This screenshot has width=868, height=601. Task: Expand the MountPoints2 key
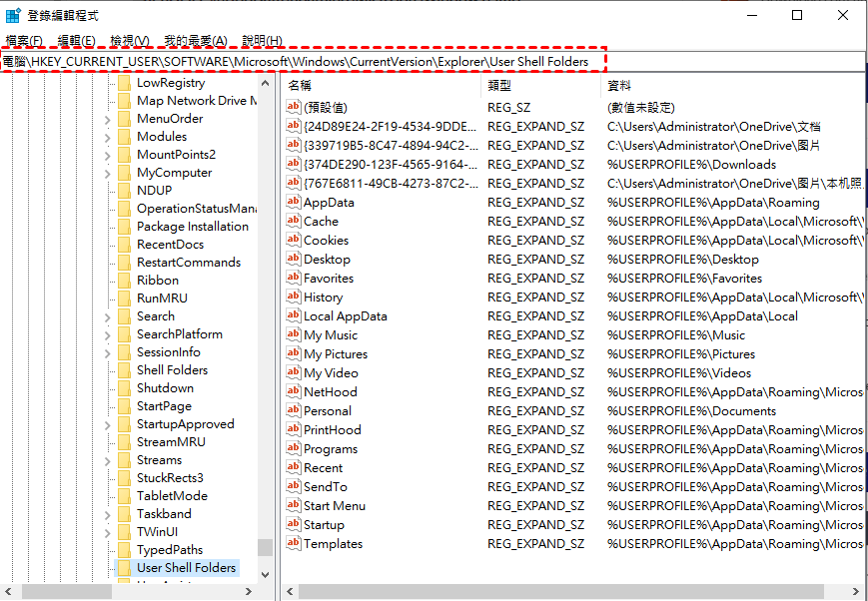click(108, 156)
